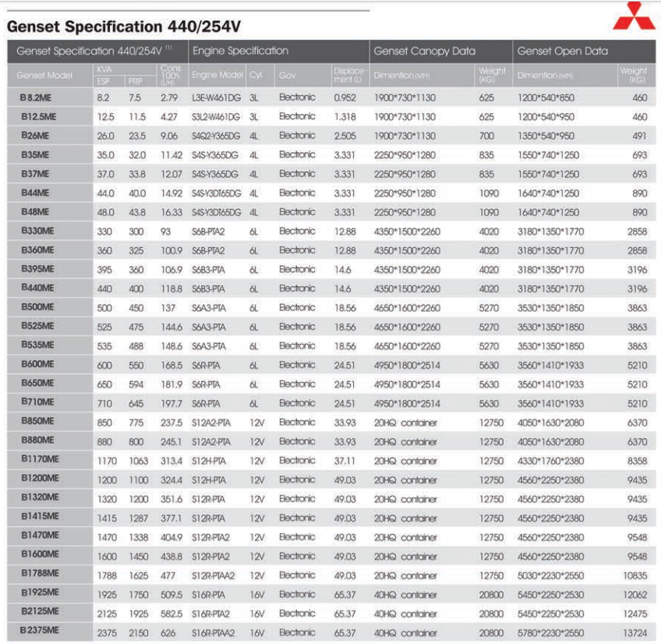Image resolution: width=661 pixels, height=644 pixels.
Task: Select model name 'B26ME'
Action: pos(35,136)
